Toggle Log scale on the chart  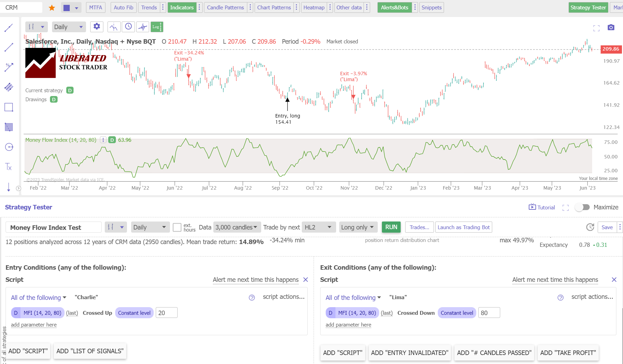(x=157, y=27)
